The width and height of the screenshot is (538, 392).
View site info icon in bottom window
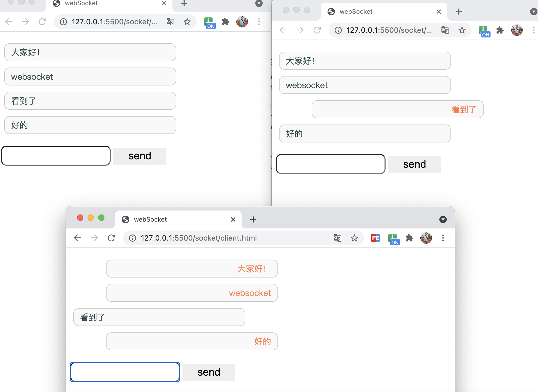[x=132, y=238]
